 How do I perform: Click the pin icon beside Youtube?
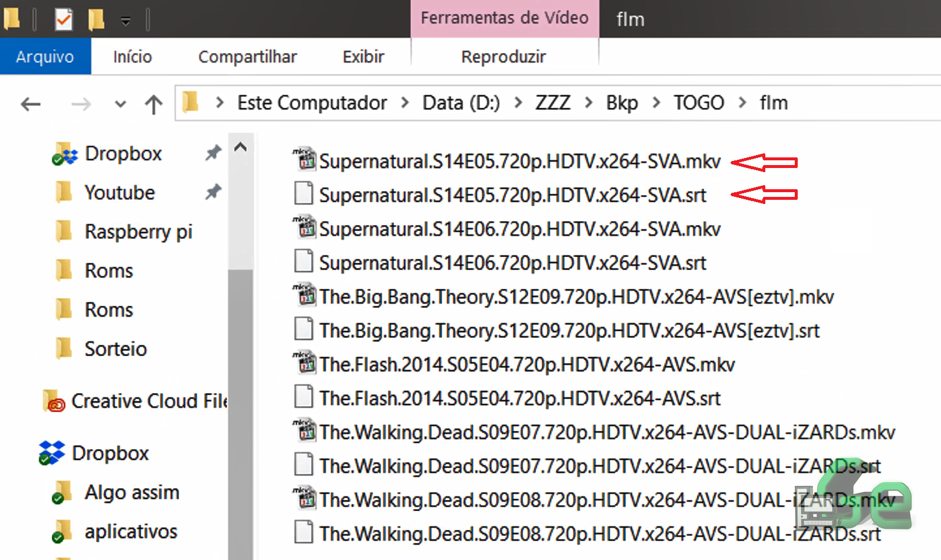point(213,192)
